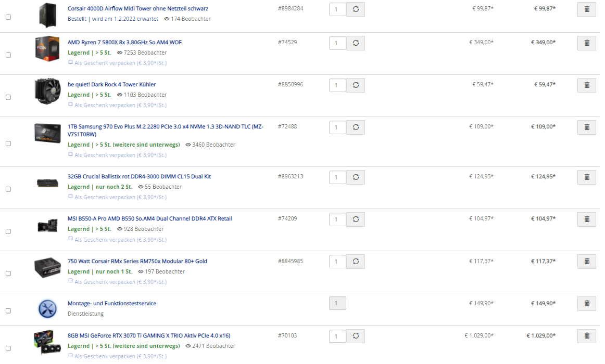Select the Corsair 4000D Airflow row checkbox
The image size is (605, 364).
(x=8, y=17)
